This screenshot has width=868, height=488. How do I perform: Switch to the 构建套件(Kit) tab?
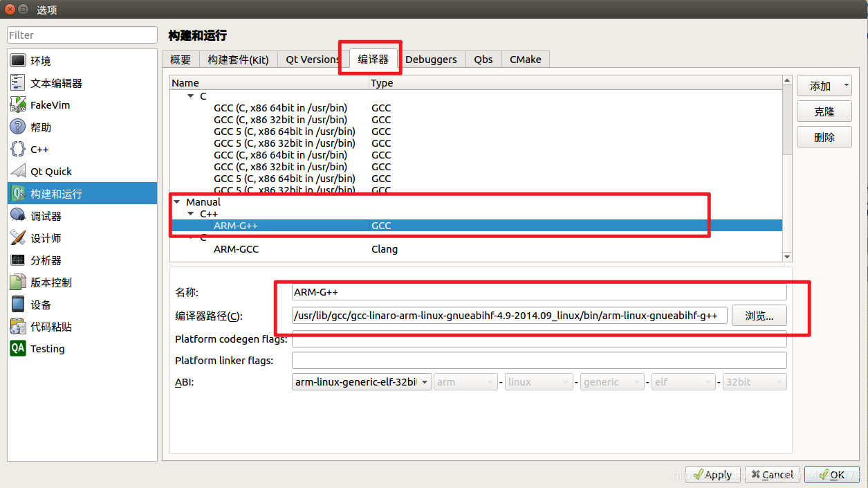pos(239,60)
